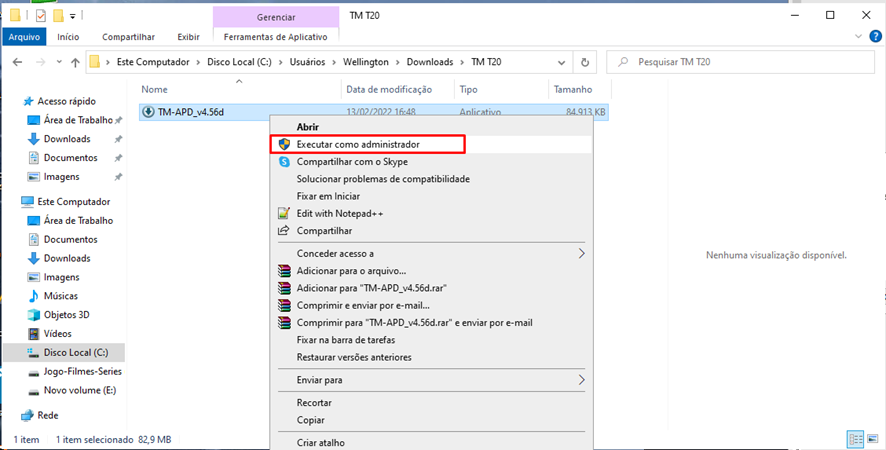The image size is (886, 450).
Task: Click the Back navigation arrow
Action: 18,62
